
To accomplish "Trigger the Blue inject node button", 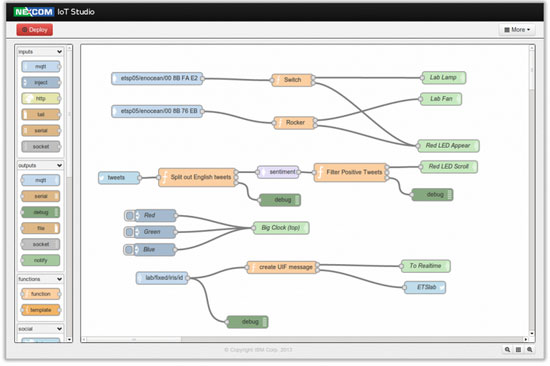I will coord(128,249).
